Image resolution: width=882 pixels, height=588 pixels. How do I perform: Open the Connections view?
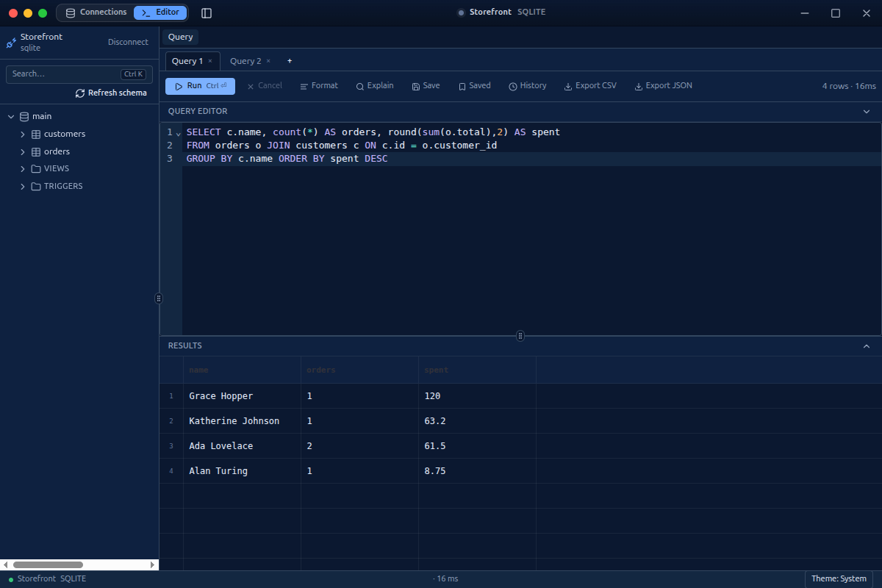point(96,12)
